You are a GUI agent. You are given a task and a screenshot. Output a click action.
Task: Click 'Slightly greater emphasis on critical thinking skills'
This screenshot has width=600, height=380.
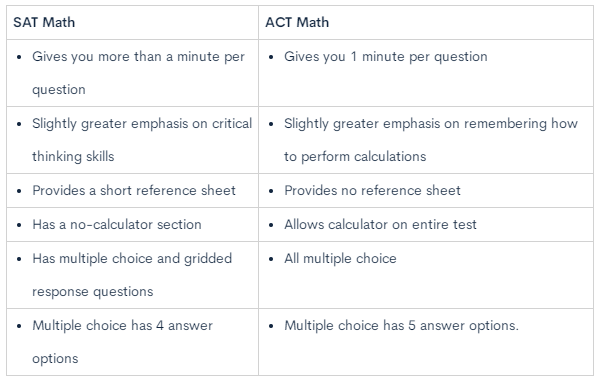(x=142, y=140)
